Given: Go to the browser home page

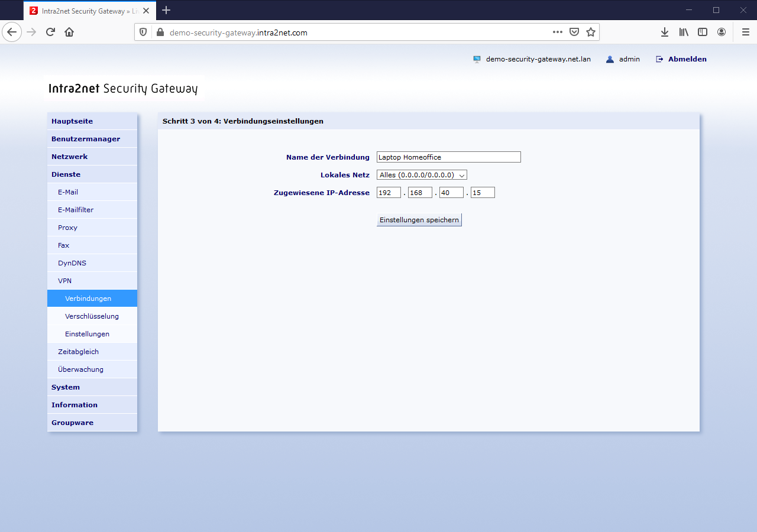Looking at the screenshot, I should point(69,32).
